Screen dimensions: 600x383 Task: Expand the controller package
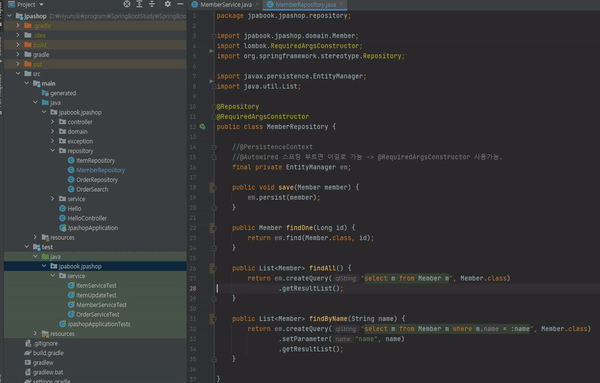[x=52, y=122]
